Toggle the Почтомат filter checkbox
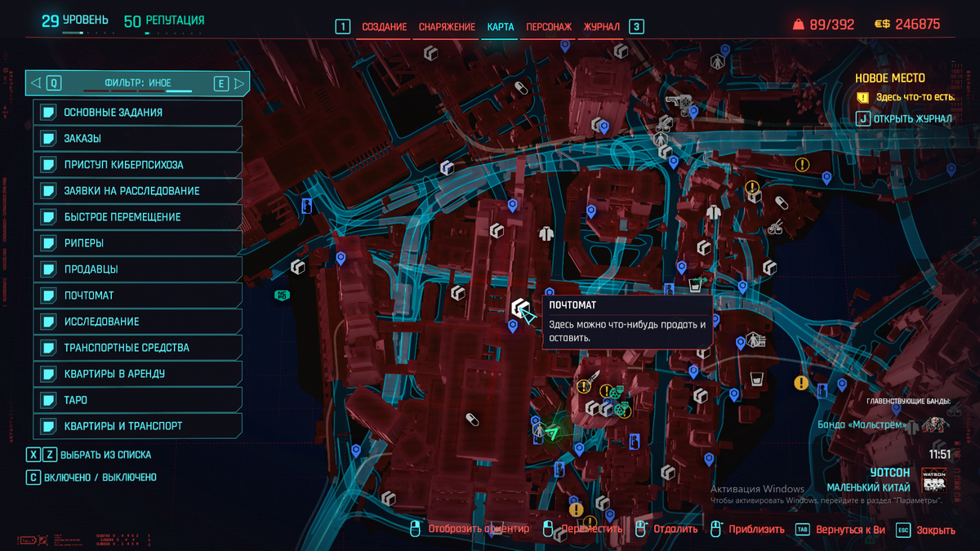This screenshot has height=551, width=980. 49,295
